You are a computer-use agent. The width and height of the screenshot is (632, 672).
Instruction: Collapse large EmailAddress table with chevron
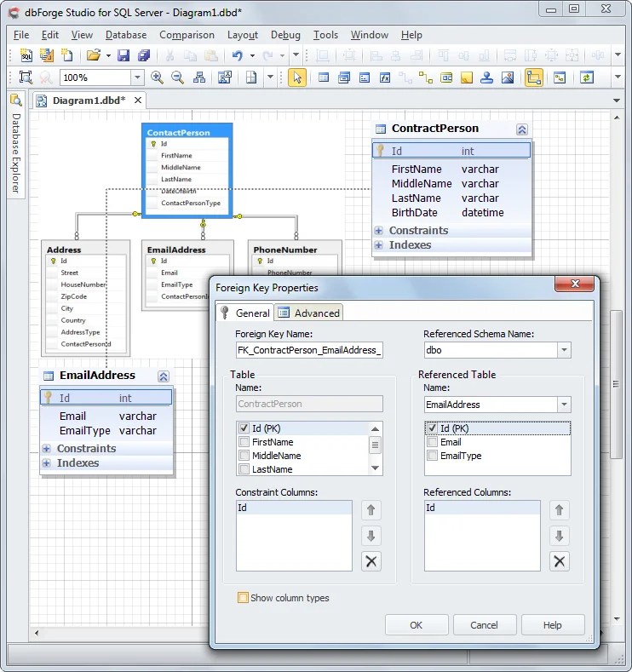164,376
